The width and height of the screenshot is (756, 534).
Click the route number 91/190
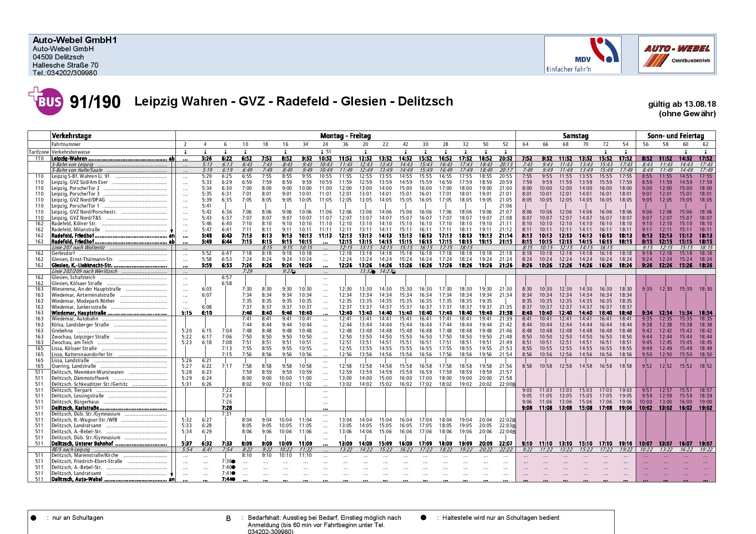(95, 102)
